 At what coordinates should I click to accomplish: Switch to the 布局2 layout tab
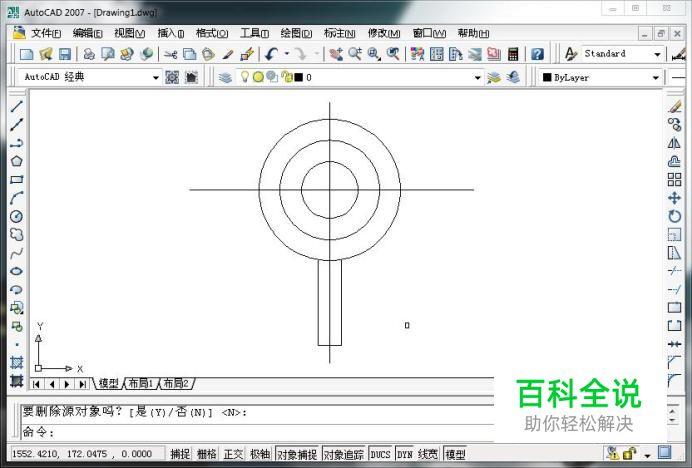click(176, 384)
